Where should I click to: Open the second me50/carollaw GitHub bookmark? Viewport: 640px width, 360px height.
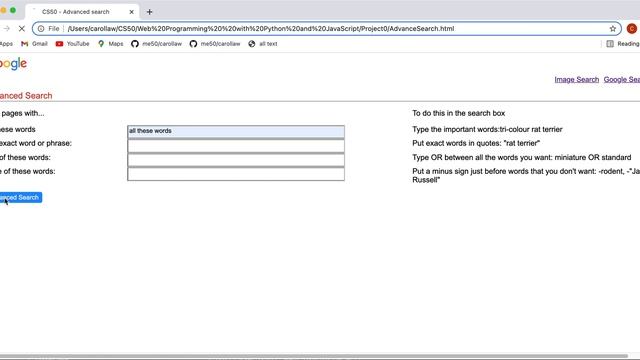tap(215, 44)
